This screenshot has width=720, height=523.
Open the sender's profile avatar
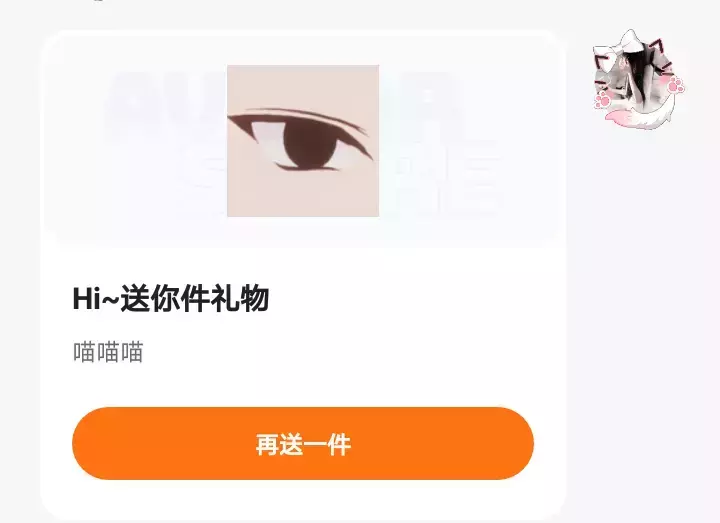click(x=637, y=80)
